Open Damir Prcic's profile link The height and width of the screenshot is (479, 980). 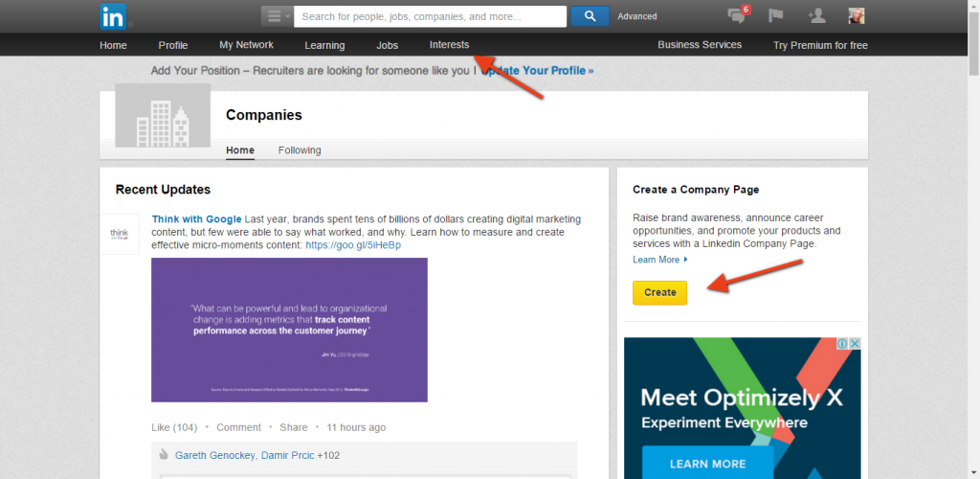click(x=287, y=455)
